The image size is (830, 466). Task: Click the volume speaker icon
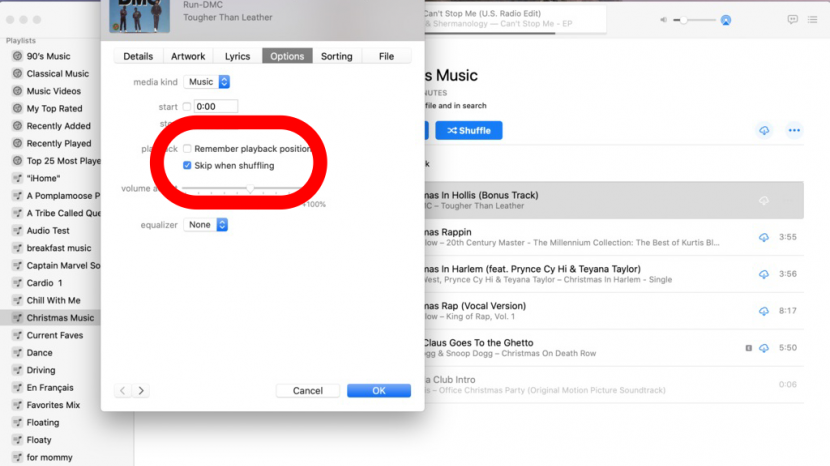point(663,20)
